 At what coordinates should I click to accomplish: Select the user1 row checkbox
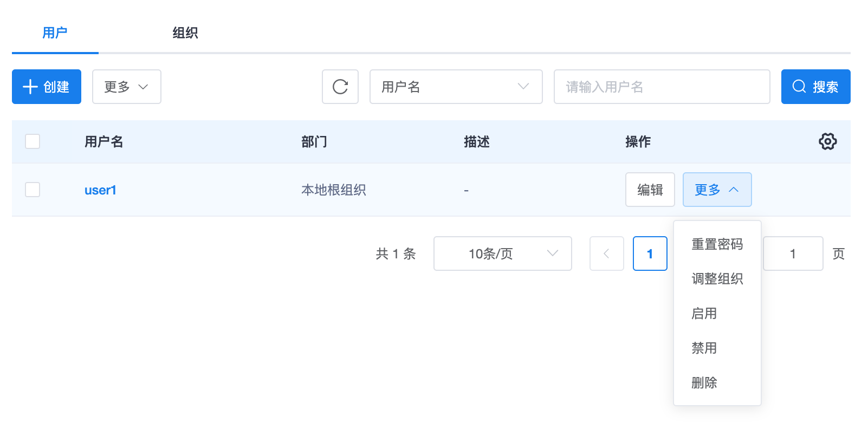click(33, 190)
